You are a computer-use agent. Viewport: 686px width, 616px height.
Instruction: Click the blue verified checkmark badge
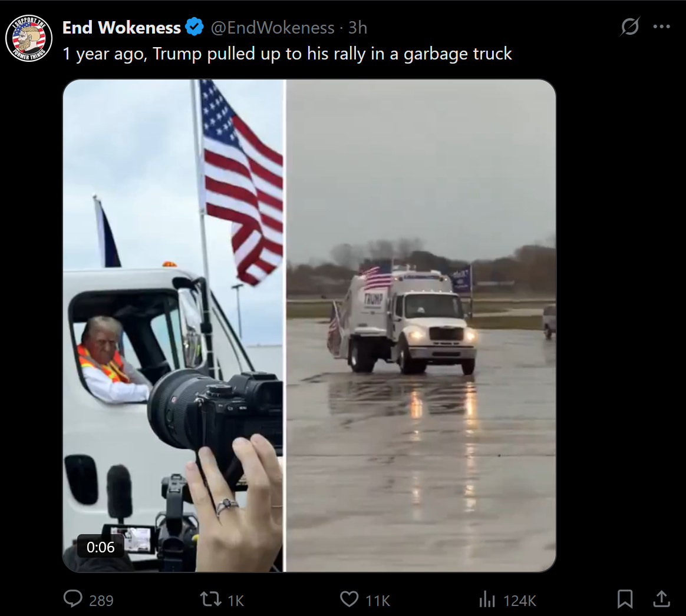tap(194, 27)
